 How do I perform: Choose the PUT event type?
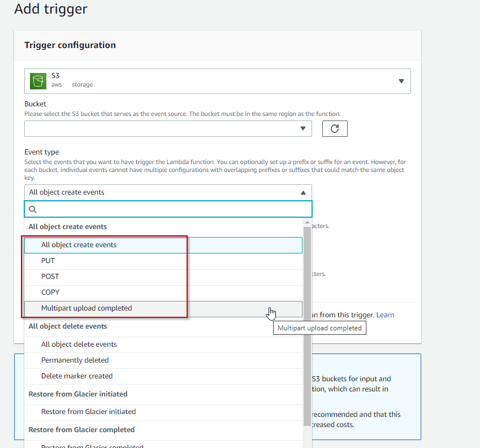tap(163, 261)
